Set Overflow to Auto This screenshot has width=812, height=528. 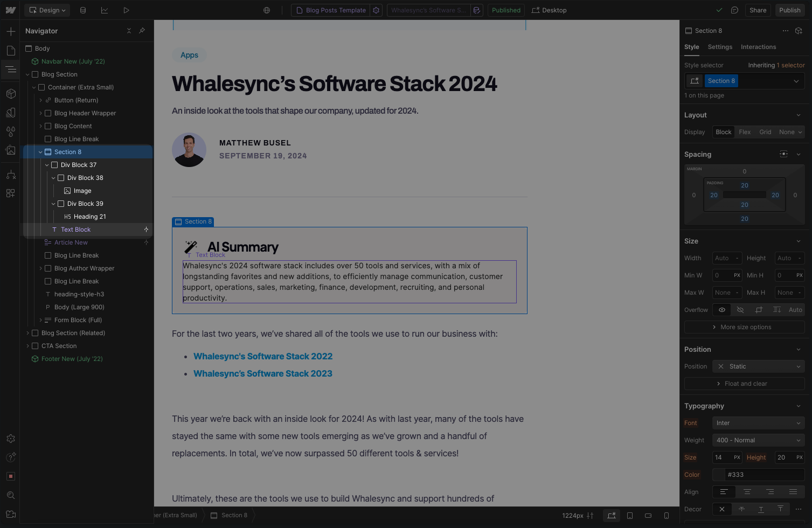tap(795, 310)
